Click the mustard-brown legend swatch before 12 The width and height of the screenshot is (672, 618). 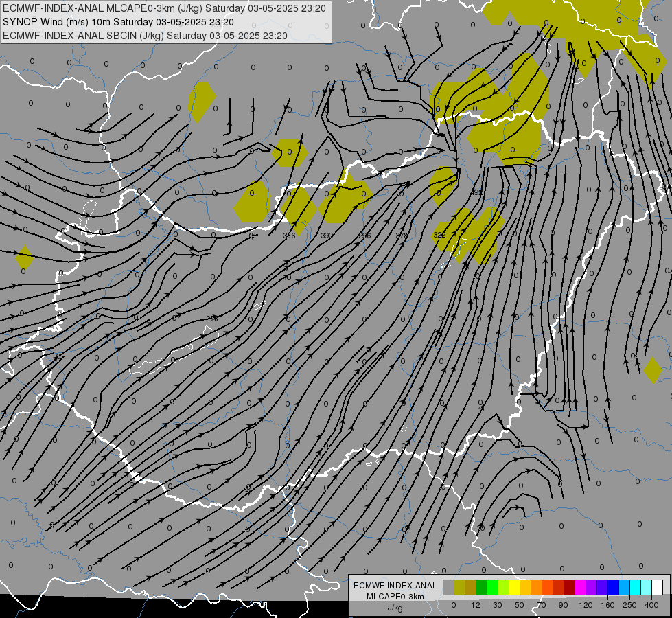471,588
